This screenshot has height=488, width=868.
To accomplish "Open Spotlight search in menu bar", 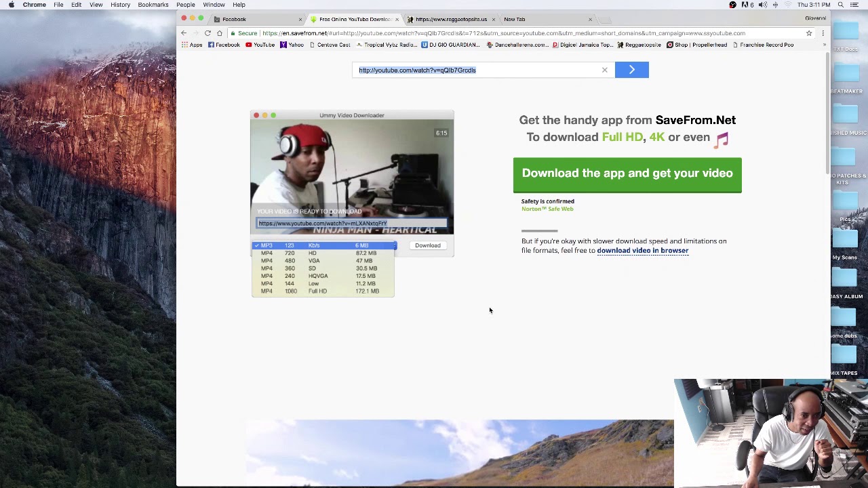I will [x=840, y=5].
